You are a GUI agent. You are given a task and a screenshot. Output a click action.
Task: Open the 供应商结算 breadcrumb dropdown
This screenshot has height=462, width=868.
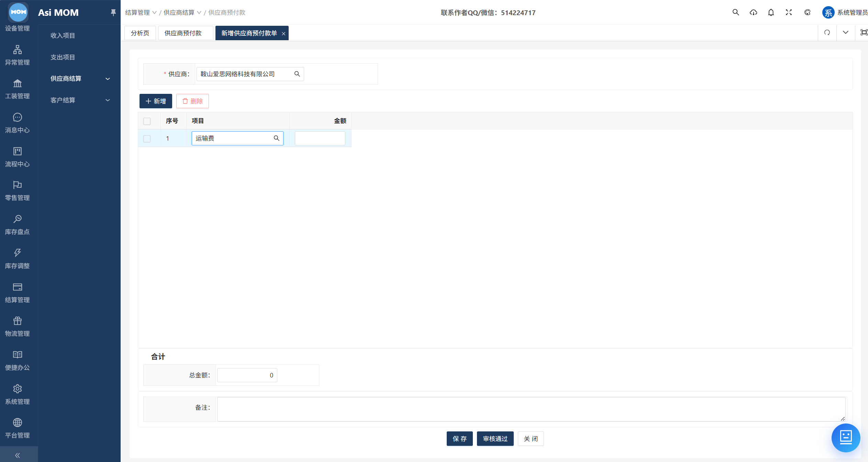point(182,13)
